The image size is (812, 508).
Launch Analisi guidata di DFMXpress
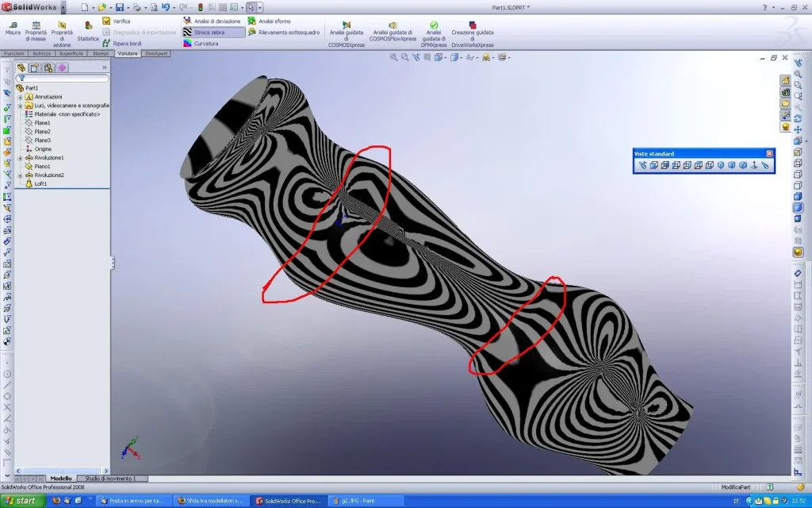point(434,34)
